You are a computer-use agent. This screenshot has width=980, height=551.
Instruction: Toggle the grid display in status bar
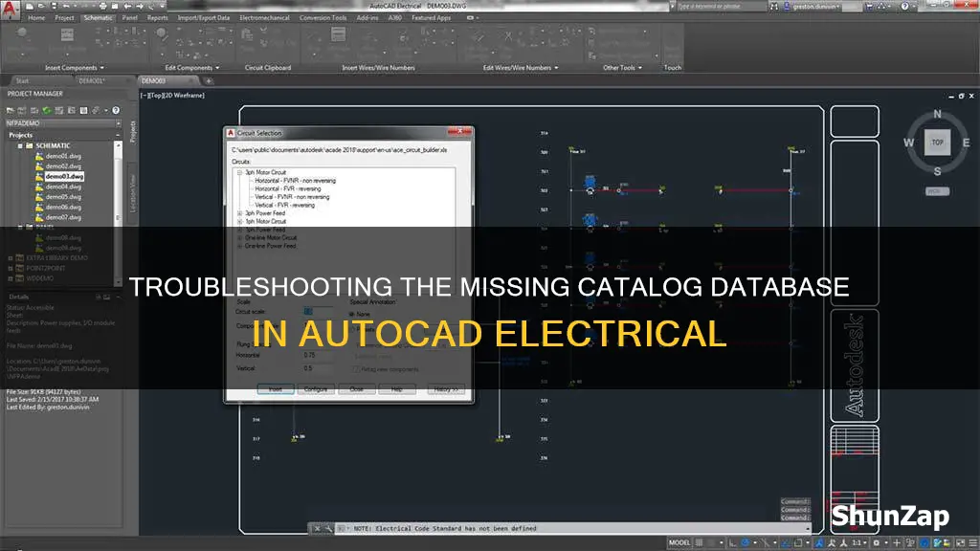tap(700, 543)
